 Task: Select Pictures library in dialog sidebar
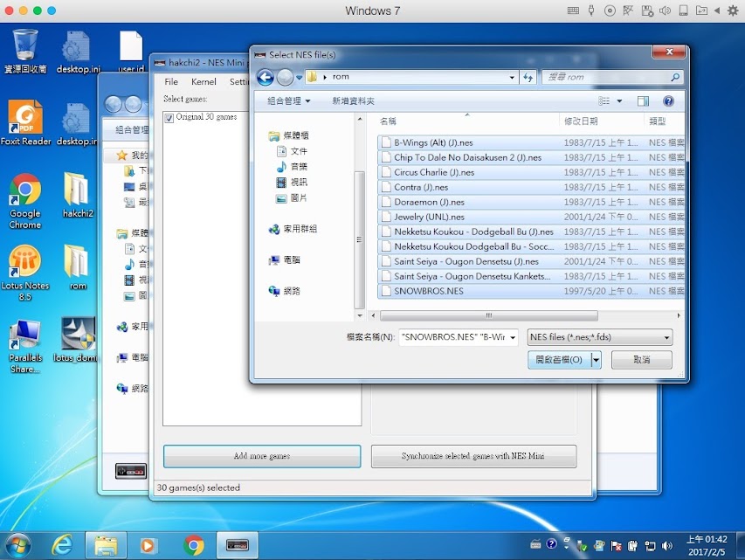coord(292,197)
